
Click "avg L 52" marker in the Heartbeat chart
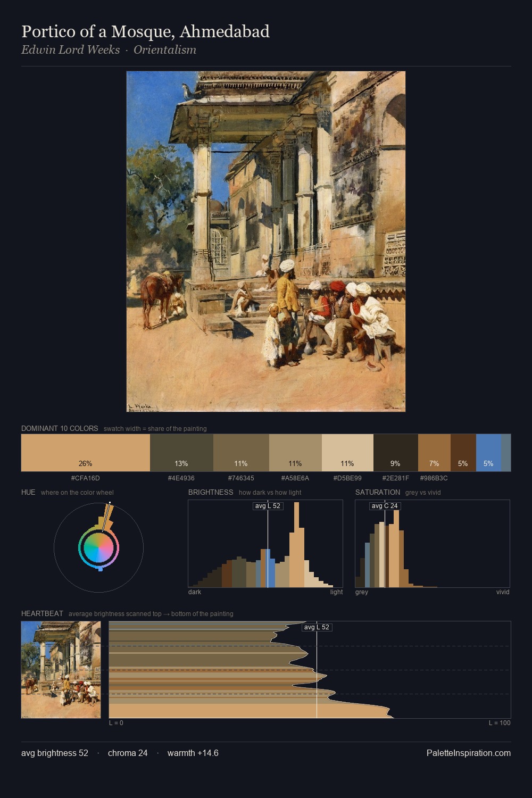tap(317, 627)
